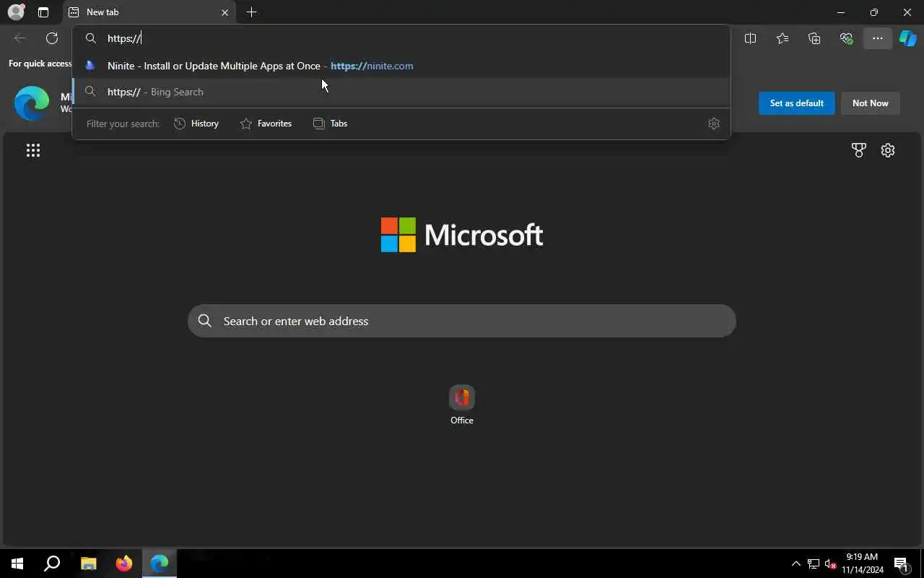Click the New tab title
Viewport: 924px width, 578px height.
pyautogui.click(x=103, y=12)
